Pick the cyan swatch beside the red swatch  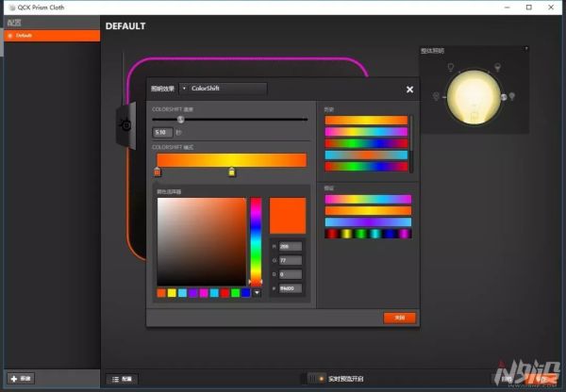click(214, 293)
